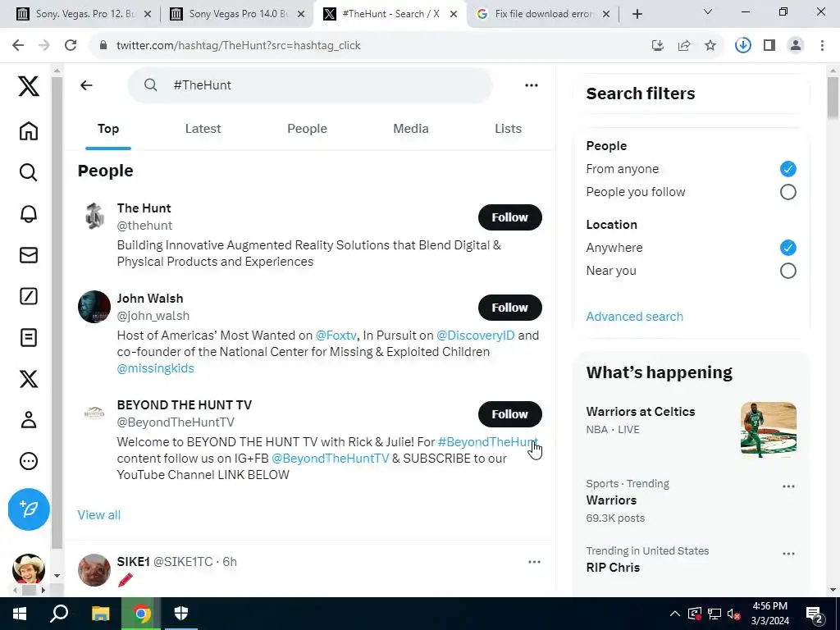This screenshot has width=840, height=630.
Task: Click View all people link
Action: click(x=99, y=515)
